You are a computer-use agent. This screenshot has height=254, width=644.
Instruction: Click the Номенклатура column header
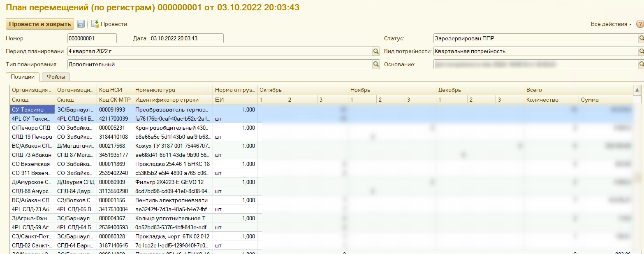point(173,90)
